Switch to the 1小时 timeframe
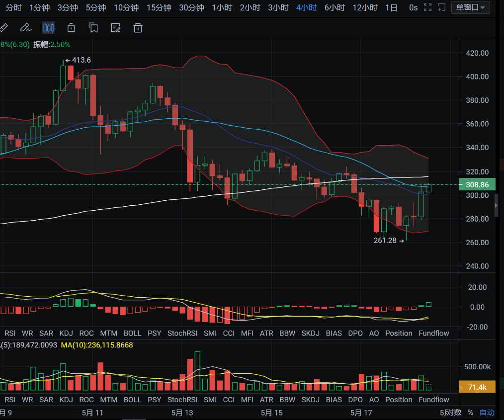504x420 pixels. coord(222,7)
